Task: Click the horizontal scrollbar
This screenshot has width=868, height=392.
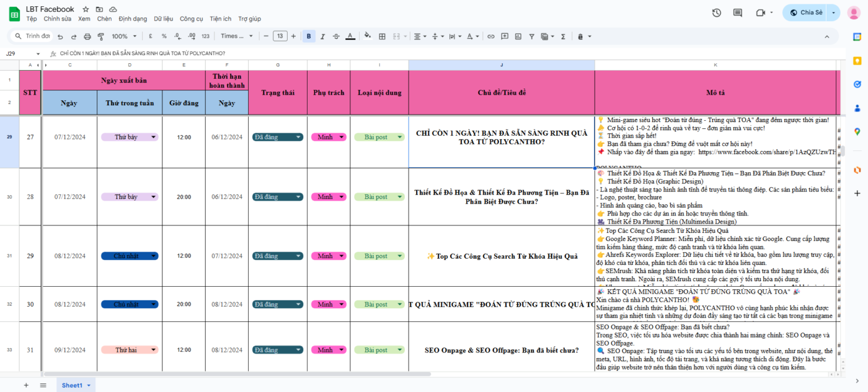Action: (x=237, y=374)
